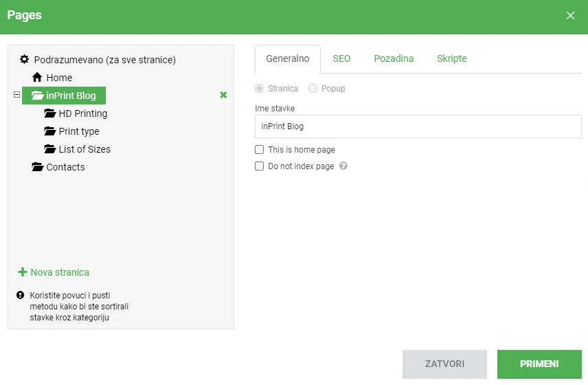The width and height of the screenshot is (588, 385).
Task: Click the Contacts folder icon
Action: pyautogui.click(x=38, y=166)
